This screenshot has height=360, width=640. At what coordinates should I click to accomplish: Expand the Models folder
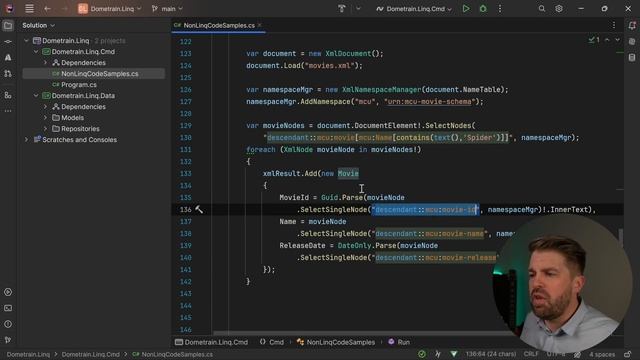coord(45,118)
